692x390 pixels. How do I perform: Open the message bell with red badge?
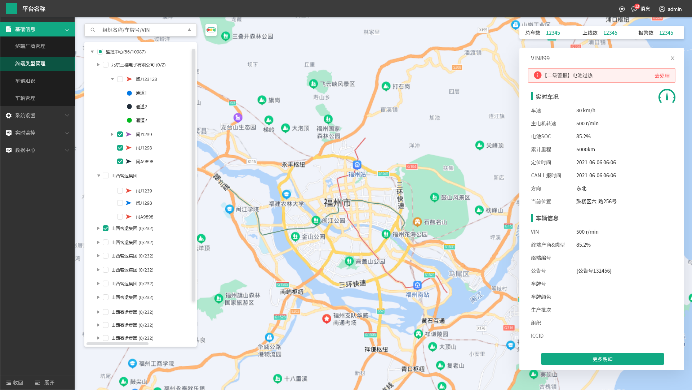pos(635,8)
